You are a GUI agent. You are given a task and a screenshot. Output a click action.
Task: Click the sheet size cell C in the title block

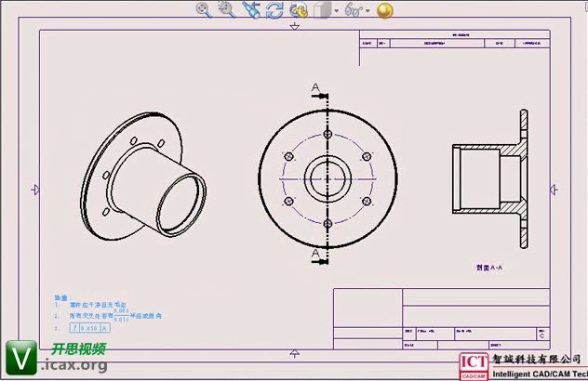(541, 336)
